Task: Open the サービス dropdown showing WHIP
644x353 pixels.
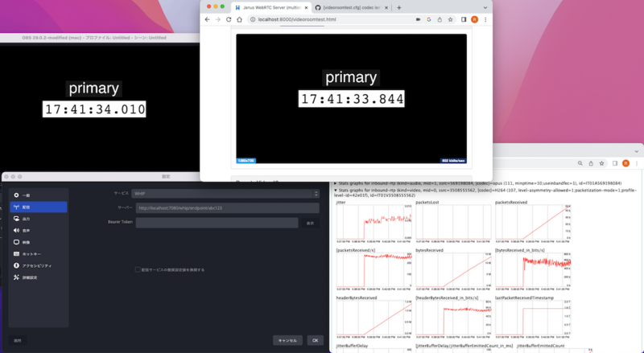Action: [x=225, y=193]
